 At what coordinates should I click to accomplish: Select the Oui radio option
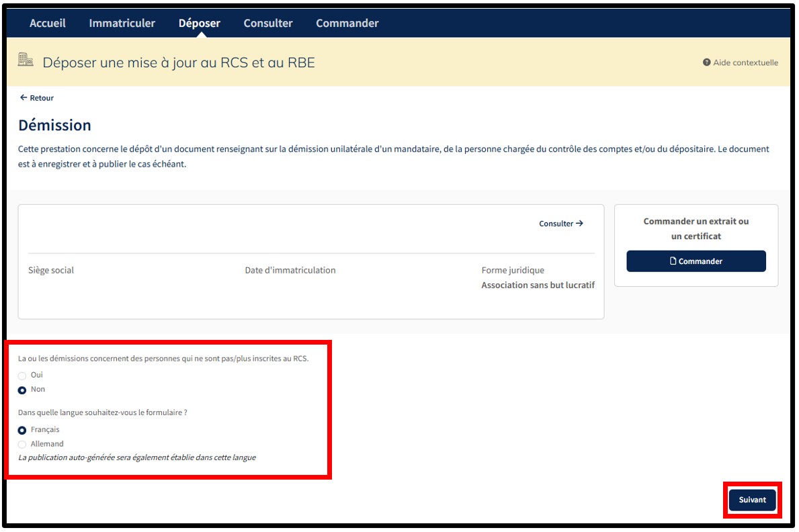pos(22,375)
